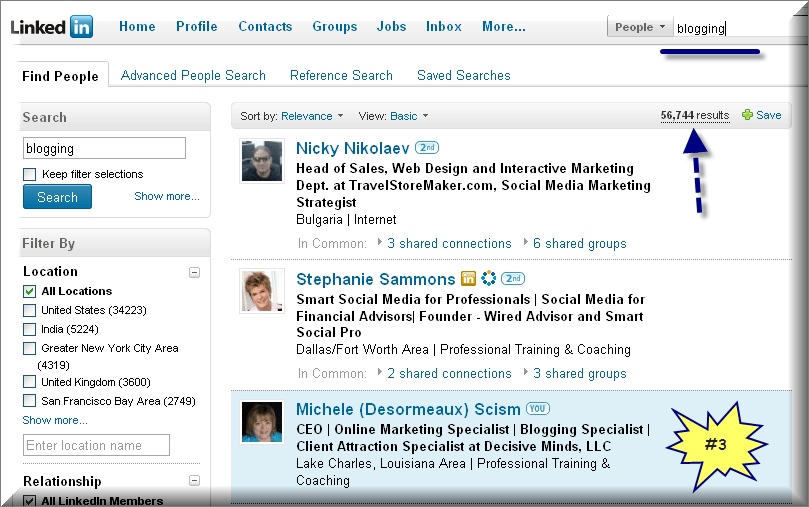The height and width of the screenshot is (507, 809).
Task: Open the Sort by Relevance dropdown
Action: click(312, 116)
